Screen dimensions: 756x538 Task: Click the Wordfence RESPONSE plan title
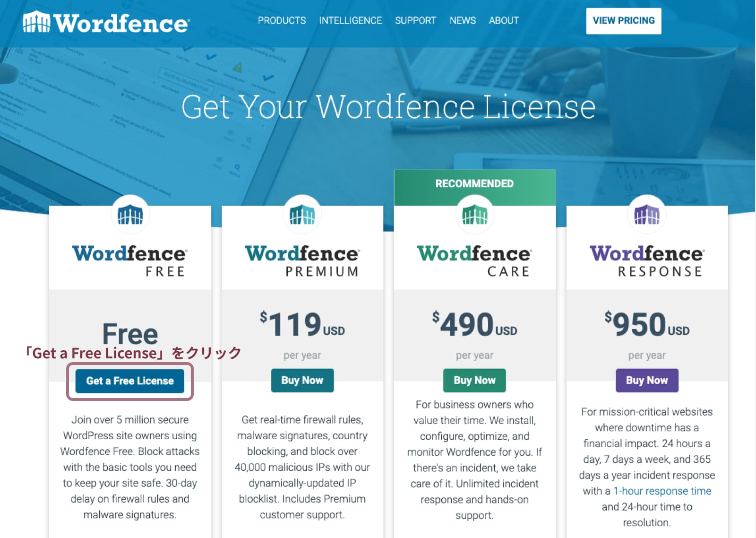point(647,260)
